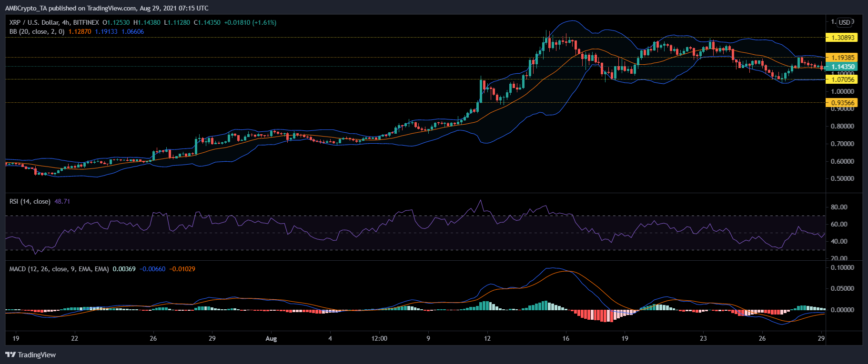Click the BB upper value 1.19133
The image size is (868, 364).
(106, 31)
